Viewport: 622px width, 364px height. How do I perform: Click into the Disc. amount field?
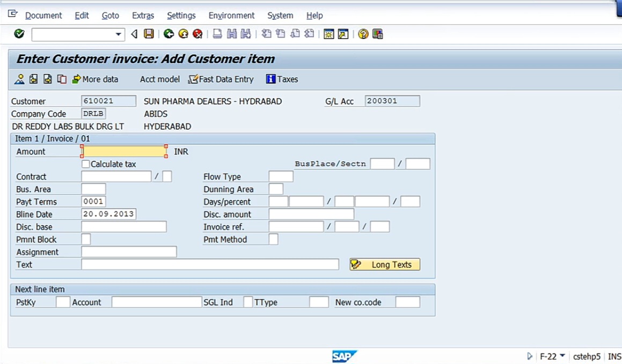(311, 214)
